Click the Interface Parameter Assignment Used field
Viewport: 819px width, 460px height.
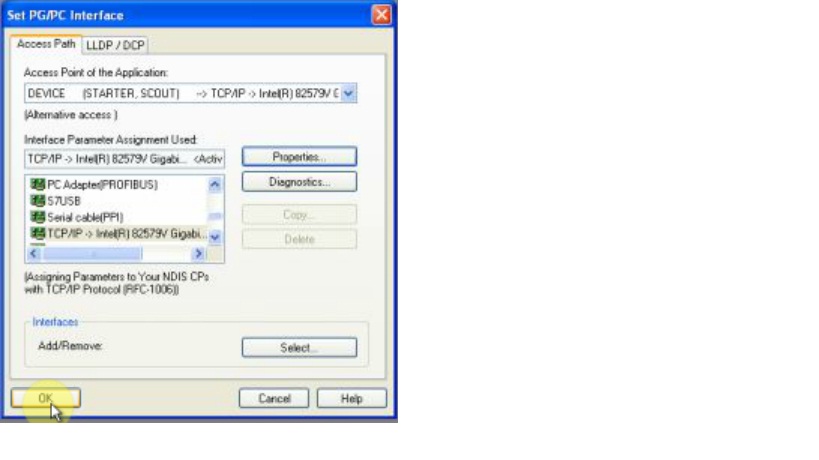pos(125,159)
